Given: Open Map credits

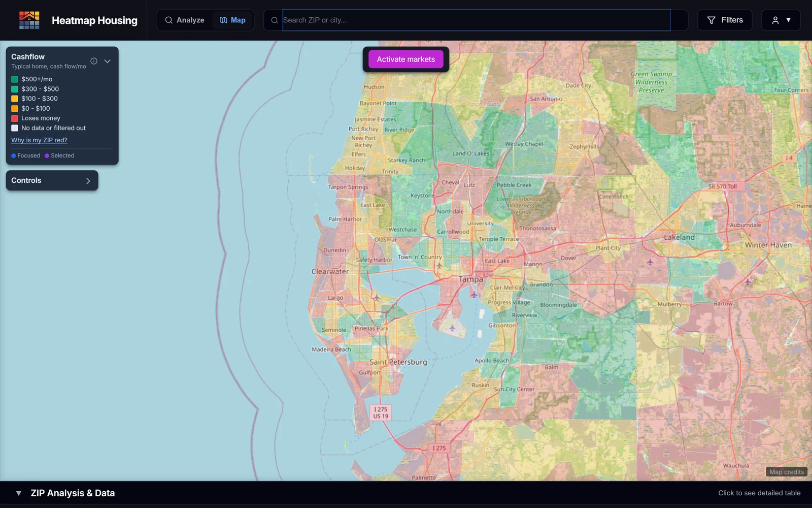Looking at the screenshot, I should point(787,472).
